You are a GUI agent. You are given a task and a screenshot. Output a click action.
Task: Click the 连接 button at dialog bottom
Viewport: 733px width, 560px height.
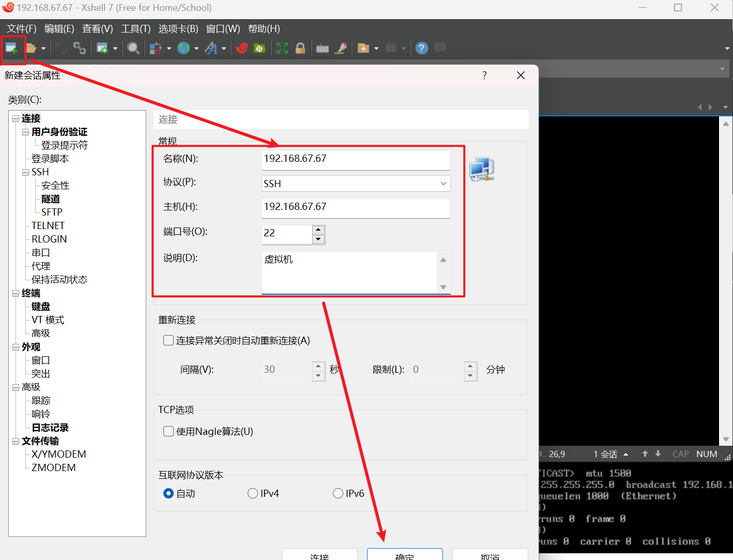[x=319, y=554]
